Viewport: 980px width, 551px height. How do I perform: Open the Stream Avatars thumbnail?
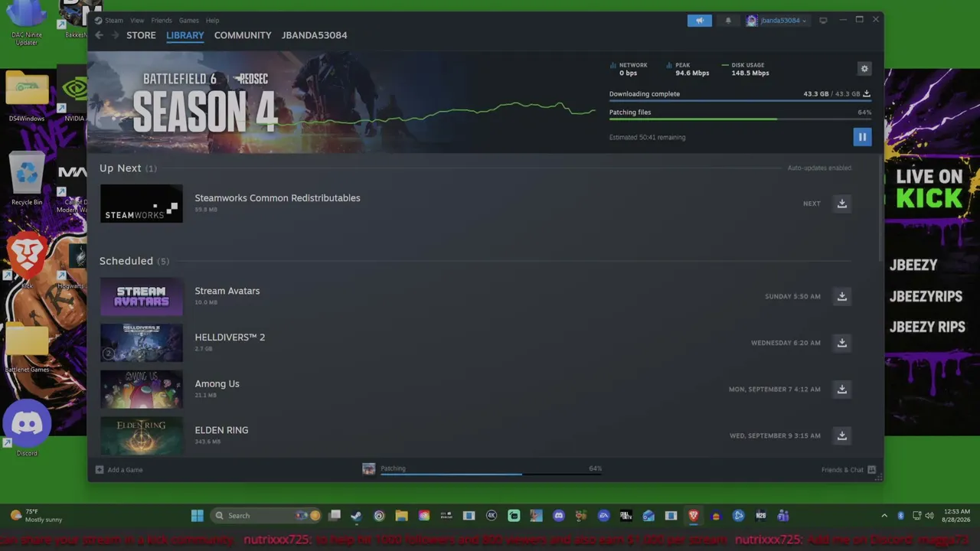[142, 296]
